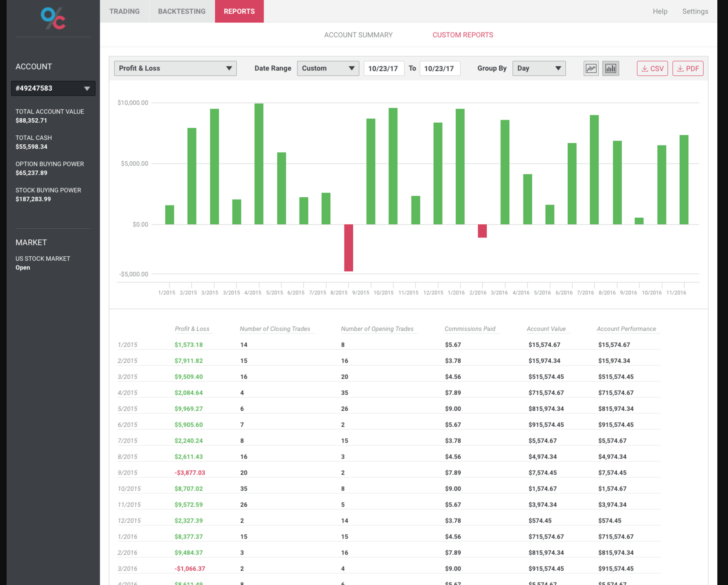Screen dimensions: 728x585
Task: Click Option Buying Power $65,237.89
Action: click(x=50, y=168)
